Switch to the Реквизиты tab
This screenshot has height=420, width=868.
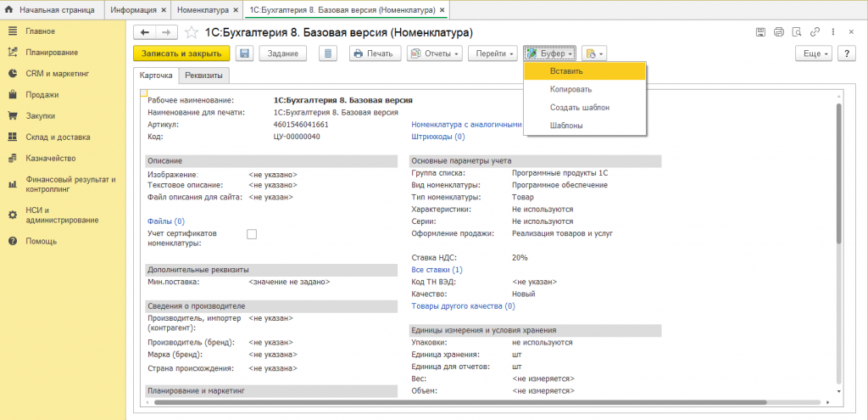(x=204, y=76)
